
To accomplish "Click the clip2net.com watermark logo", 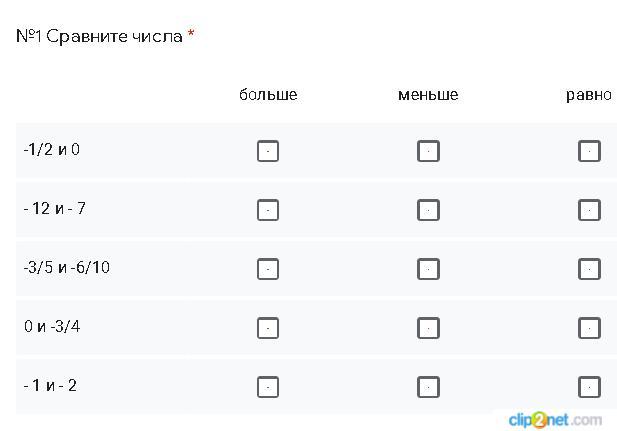I will pyautogui.click(x=554, y=419).
